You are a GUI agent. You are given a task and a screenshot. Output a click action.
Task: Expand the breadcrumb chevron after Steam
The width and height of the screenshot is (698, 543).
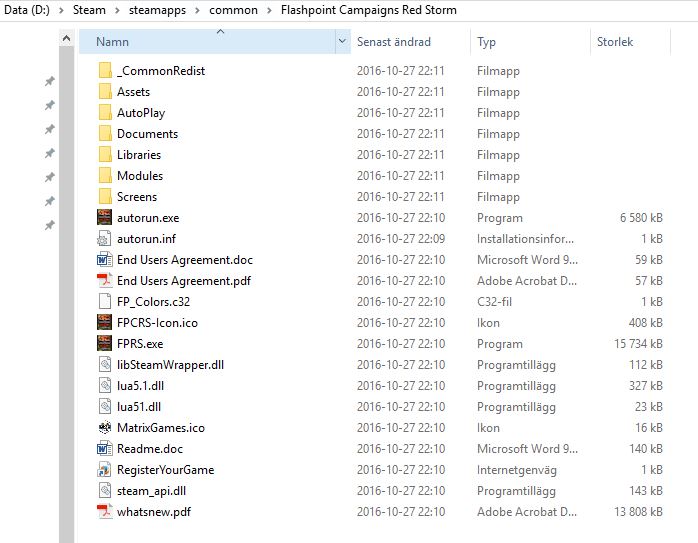tap(118, 10)
